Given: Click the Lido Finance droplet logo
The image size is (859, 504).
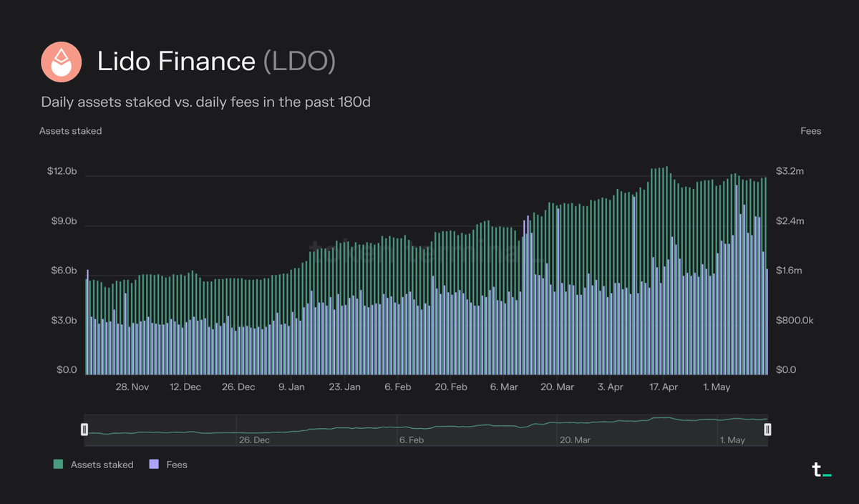Looking at the screenshot, I should [61, 61].
